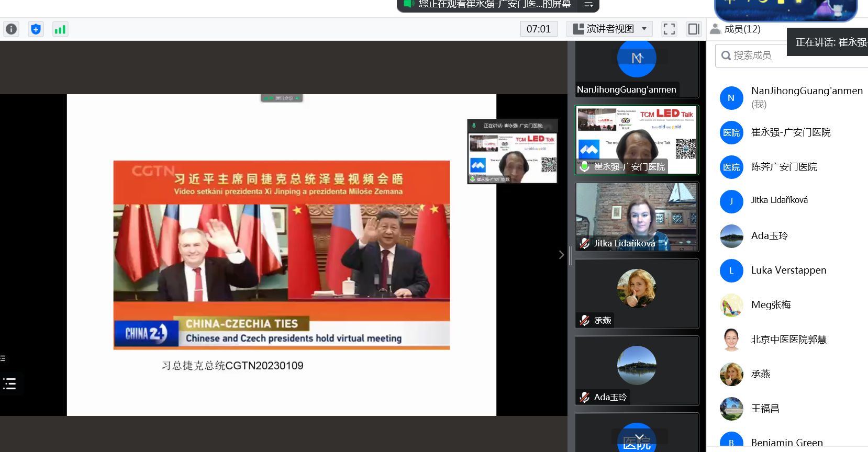Open screen-share banner menu icon

(x=588, y=4)
